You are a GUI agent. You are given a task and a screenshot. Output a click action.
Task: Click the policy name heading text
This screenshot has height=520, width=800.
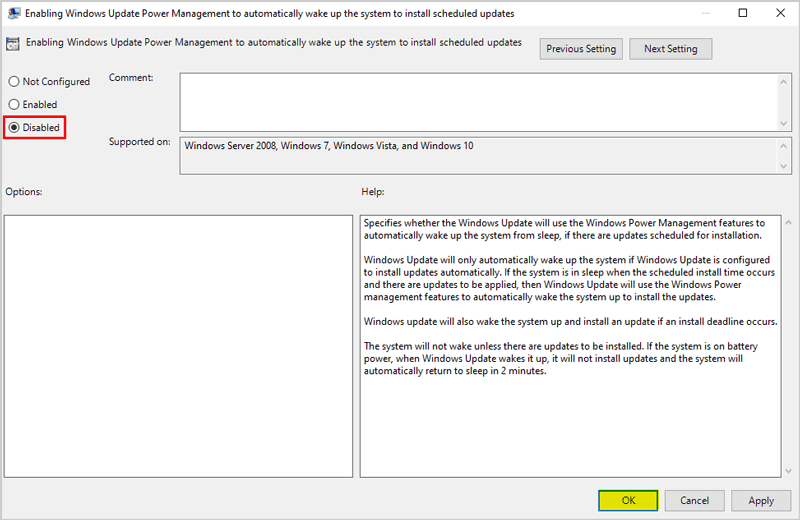click(x=274, y=42)
